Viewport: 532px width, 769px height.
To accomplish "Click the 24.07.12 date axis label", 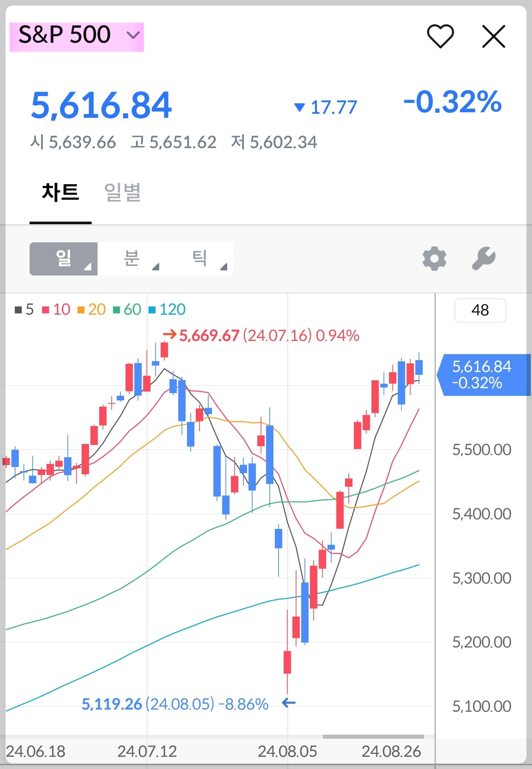I will click(x=147, y=751).
